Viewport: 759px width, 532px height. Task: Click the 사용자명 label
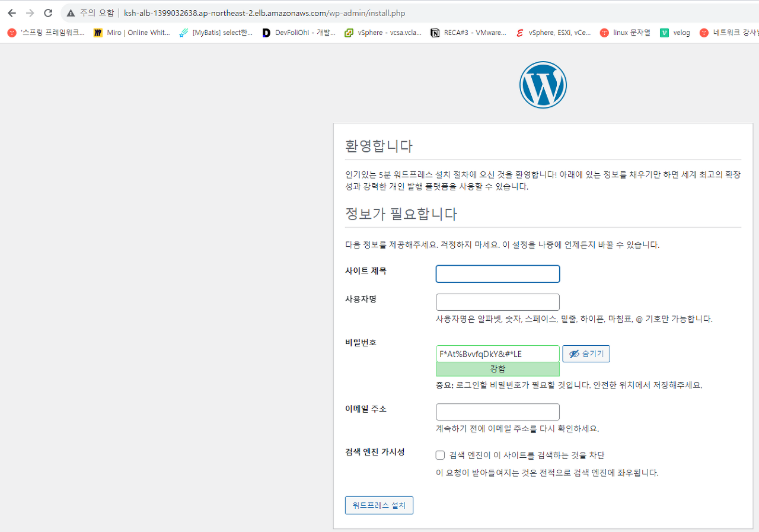(361, 299)
